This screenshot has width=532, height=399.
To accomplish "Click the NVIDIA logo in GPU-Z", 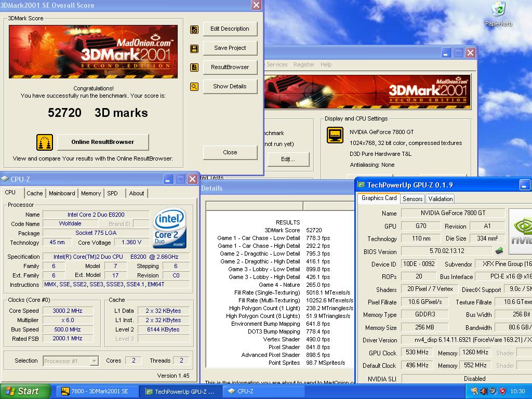I will click(x=521, y=231).
